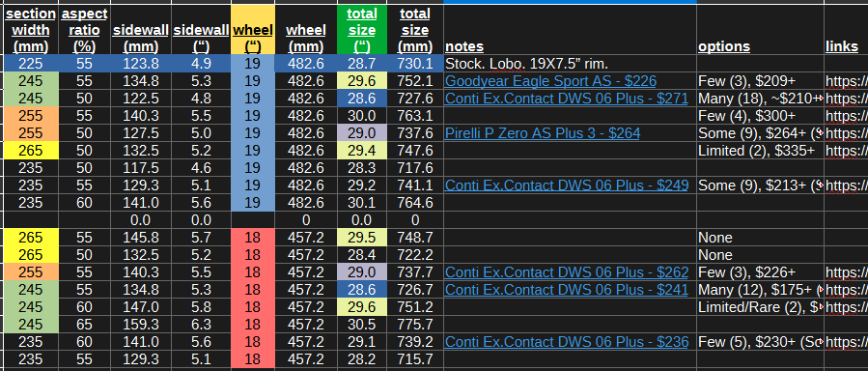Select the 117.5 sidewall cell
This screenshot has height=371, width=868.
point(141,168)
